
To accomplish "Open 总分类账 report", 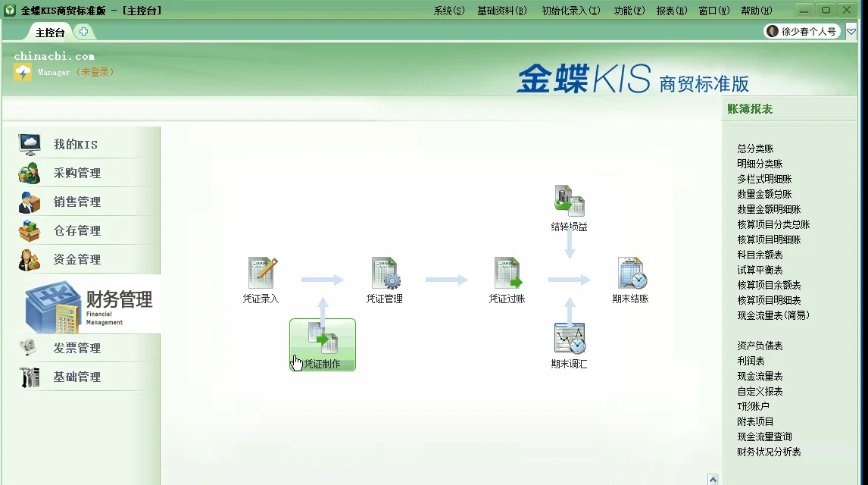I will click(755, 149).
